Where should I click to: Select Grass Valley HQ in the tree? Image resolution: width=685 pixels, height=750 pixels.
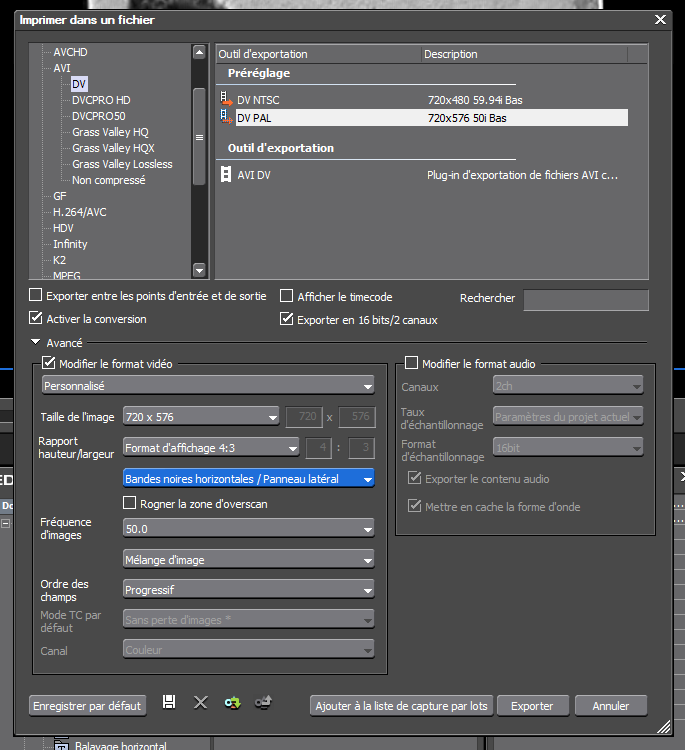[110, 132]
